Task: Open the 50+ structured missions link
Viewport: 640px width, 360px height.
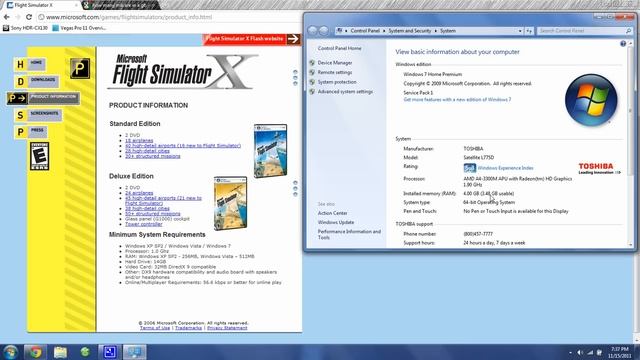Action: point(153,214)
